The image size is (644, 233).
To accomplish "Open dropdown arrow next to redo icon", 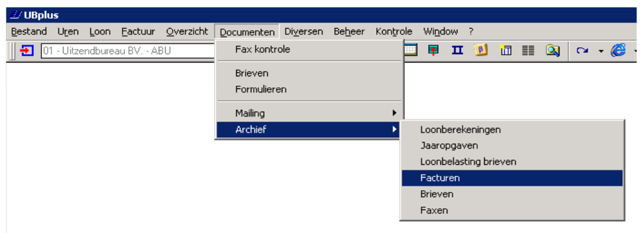I will 600,51.
